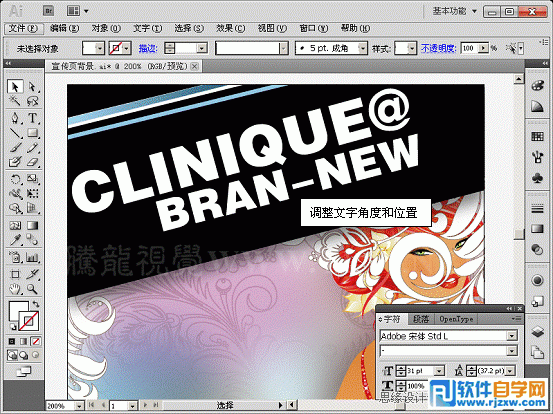
Task: Set paint mode to Color
Action: (12, 341)
